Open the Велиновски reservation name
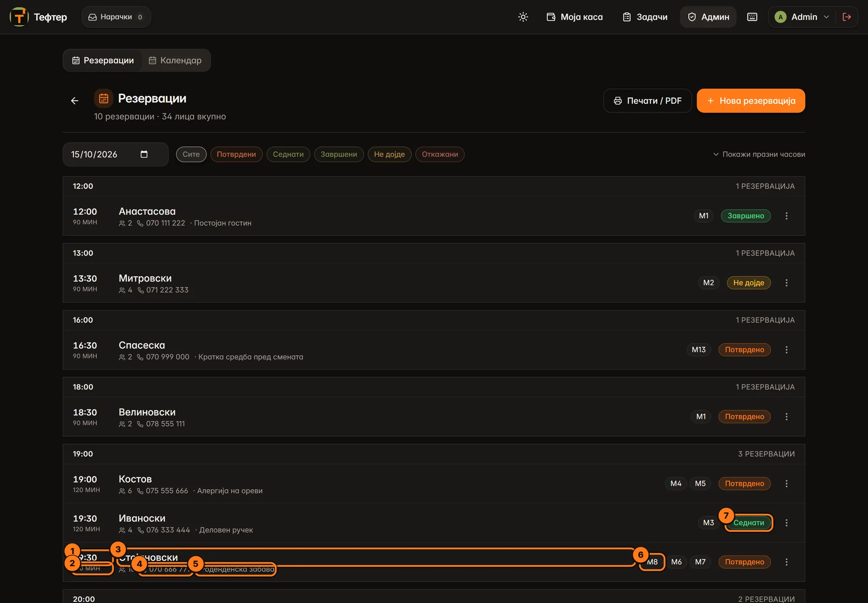The image size is (868, 603). pos(147,412)
